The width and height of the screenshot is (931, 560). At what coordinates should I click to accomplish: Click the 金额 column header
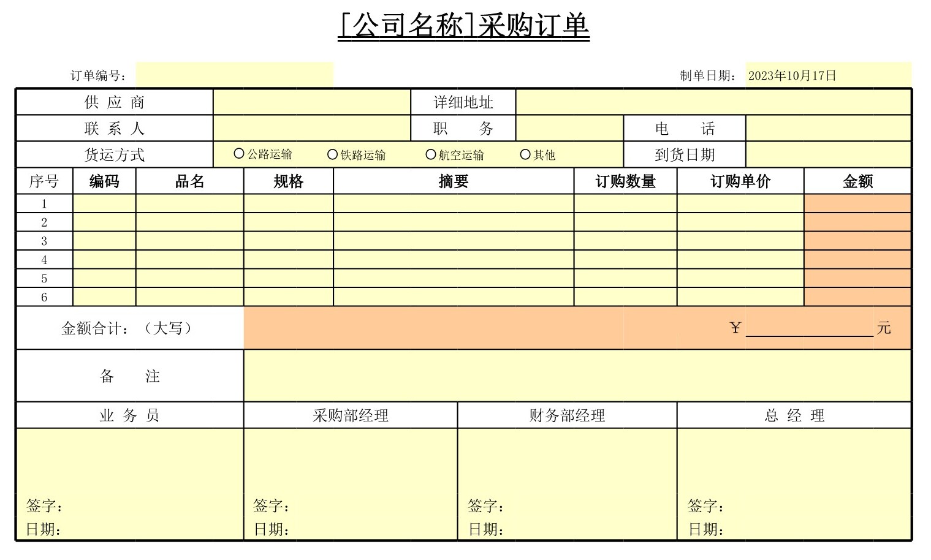(857, 181)
